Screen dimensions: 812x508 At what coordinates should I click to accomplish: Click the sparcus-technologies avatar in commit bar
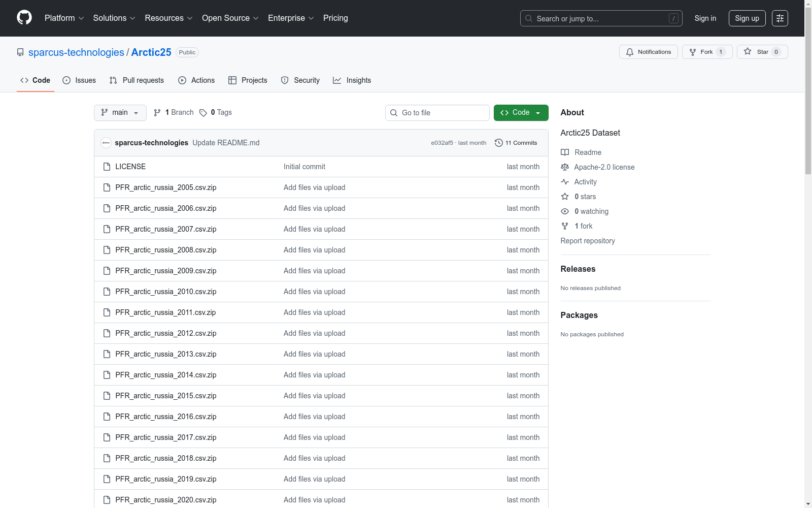pyautogui.click(x=106, y=143)
